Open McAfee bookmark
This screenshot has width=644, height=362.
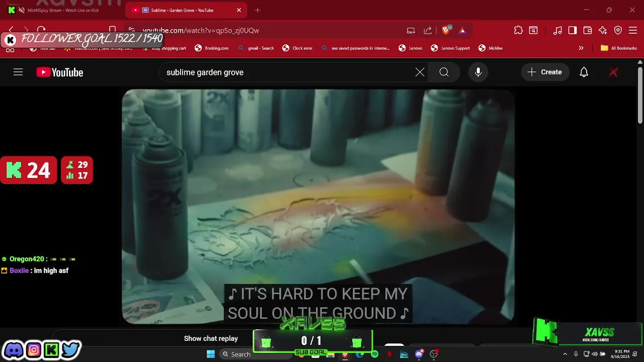click(x=491, y=48)
